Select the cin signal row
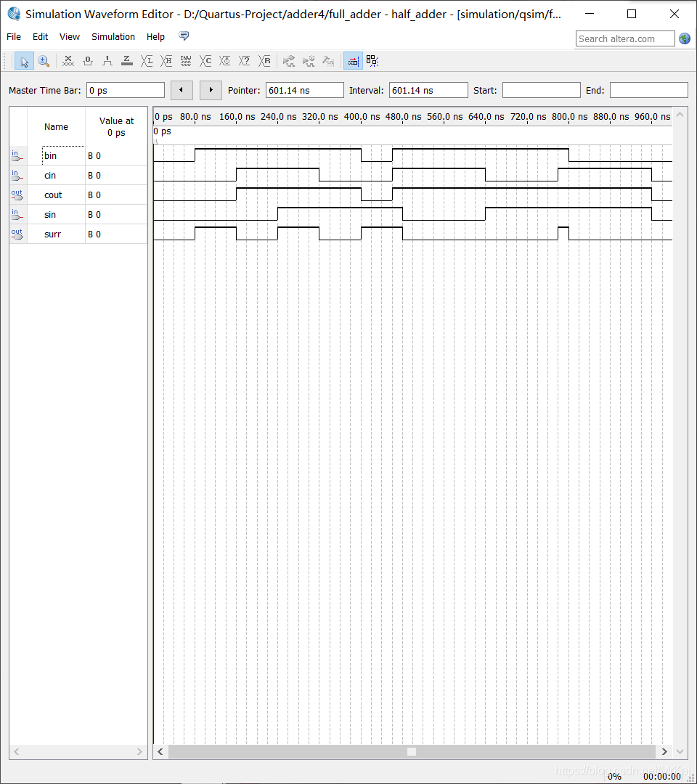This screenshot has height=784, width=697. point(78,175)
